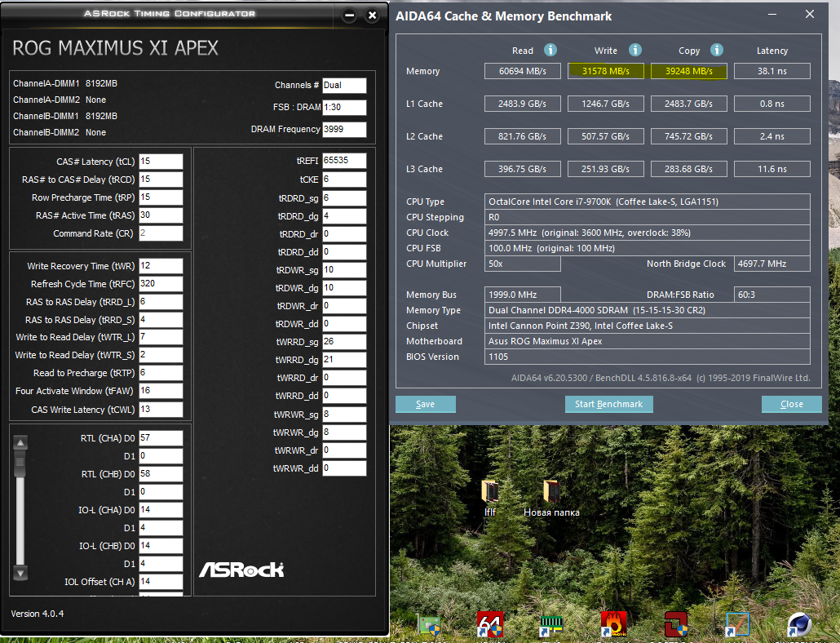840x643 pixels.
Task: Click the CAS# Latency (tCL) field
Action: click(x=161, y=162)
